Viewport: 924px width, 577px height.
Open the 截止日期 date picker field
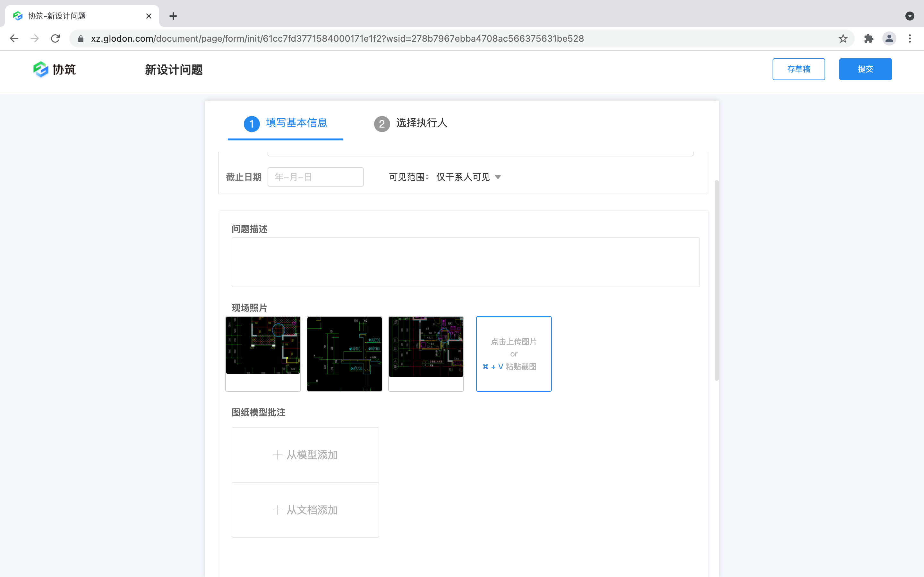[315, 177]
